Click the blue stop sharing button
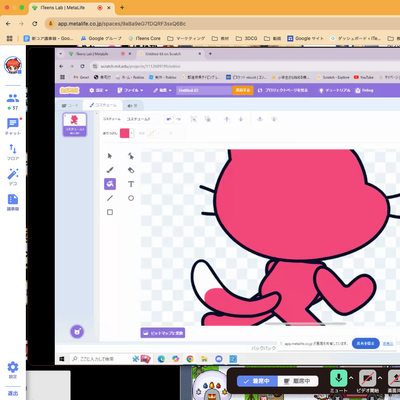Viewport: 400px width, 400px height. (x=366, y=343)
